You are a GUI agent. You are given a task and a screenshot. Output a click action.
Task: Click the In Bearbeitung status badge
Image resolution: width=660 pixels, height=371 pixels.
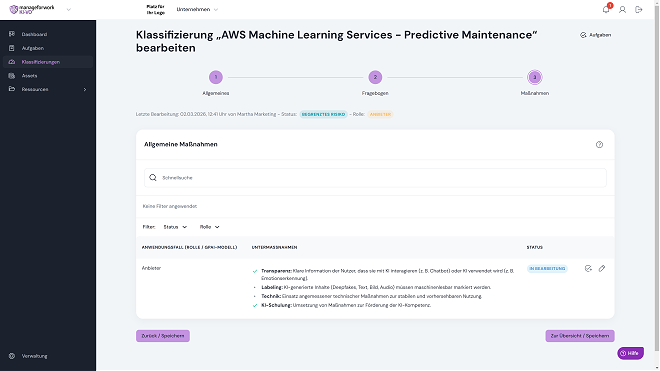[x=547, y=268]
